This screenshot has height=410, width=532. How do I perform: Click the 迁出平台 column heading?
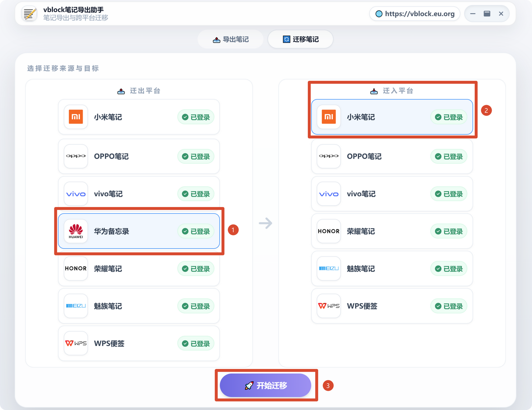(139, 91)
